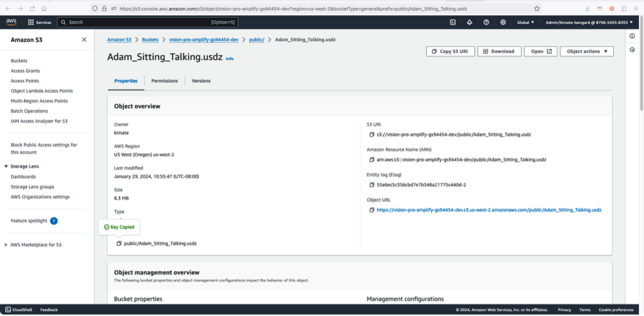The image size is (644, 316).
Task: Select the Properties tab
Action: [126, 81]
